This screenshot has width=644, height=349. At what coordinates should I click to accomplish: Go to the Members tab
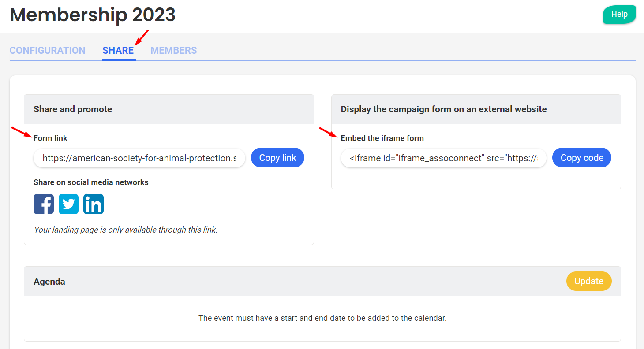coord(174,50)
